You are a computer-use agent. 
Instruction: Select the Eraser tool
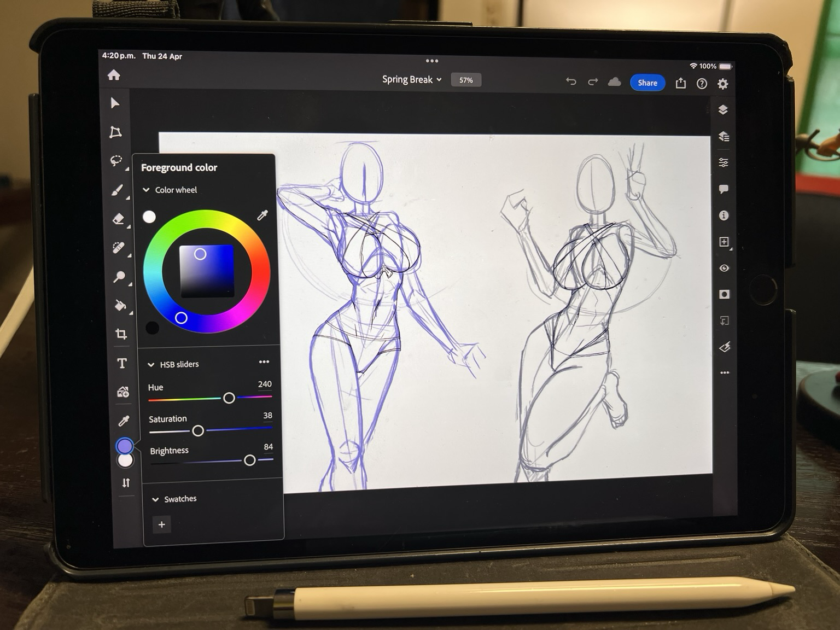click(118, 219)
